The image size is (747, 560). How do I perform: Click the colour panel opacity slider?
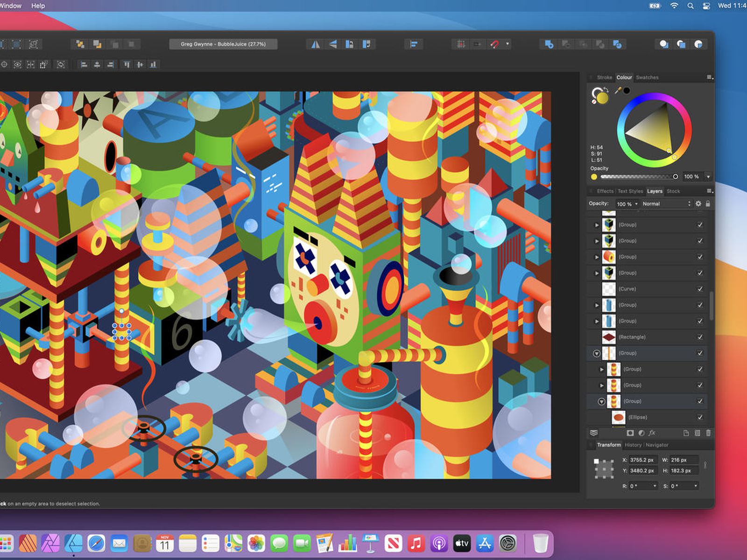click(638, 177)
